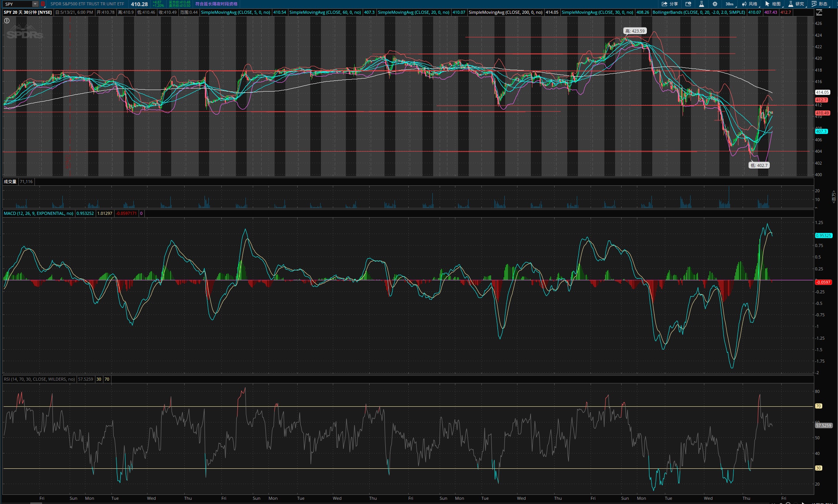
Task: Open the Patterns (形态) menu
Action: 820,4
